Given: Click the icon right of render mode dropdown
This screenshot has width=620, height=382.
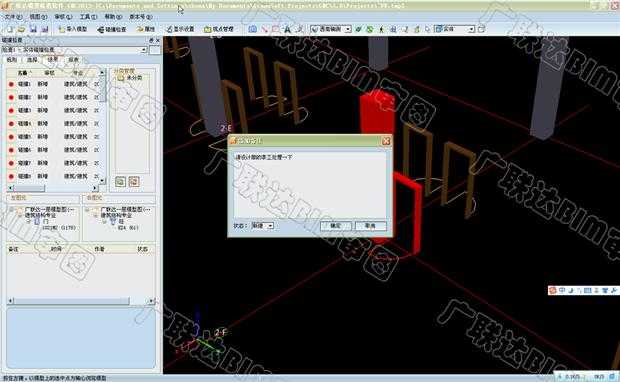Looking at the screenshot, I should (x=482, y=29).
